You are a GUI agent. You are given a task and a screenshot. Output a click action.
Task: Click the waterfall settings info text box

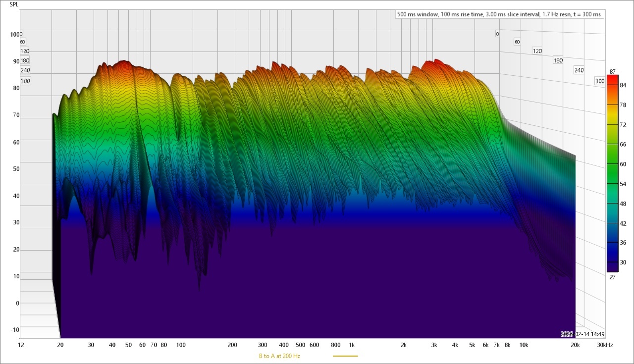pyautogui.click(x=499, y=14)
